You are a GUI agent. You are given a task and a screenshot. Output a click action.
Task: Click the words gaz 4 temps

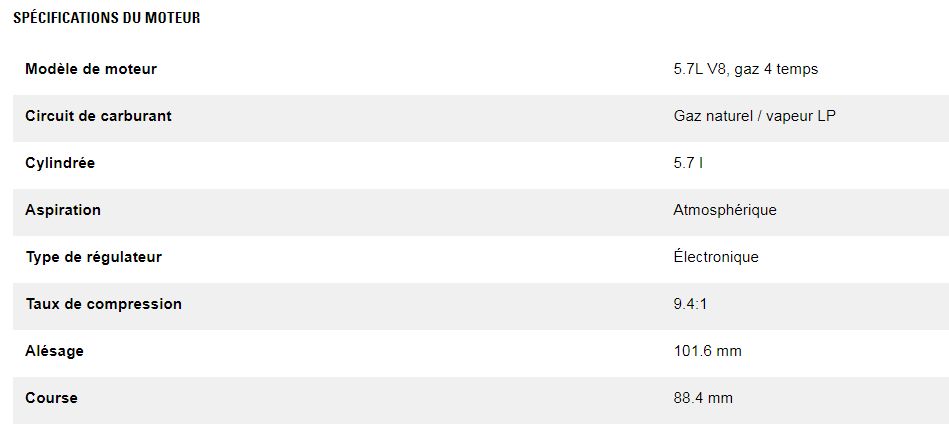pos(776,69)
